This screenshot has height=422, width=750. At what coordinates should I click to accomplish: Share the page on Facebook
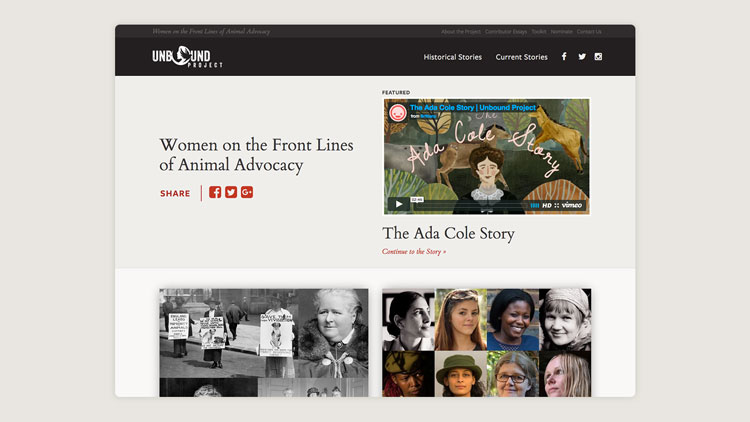point(215,192)
